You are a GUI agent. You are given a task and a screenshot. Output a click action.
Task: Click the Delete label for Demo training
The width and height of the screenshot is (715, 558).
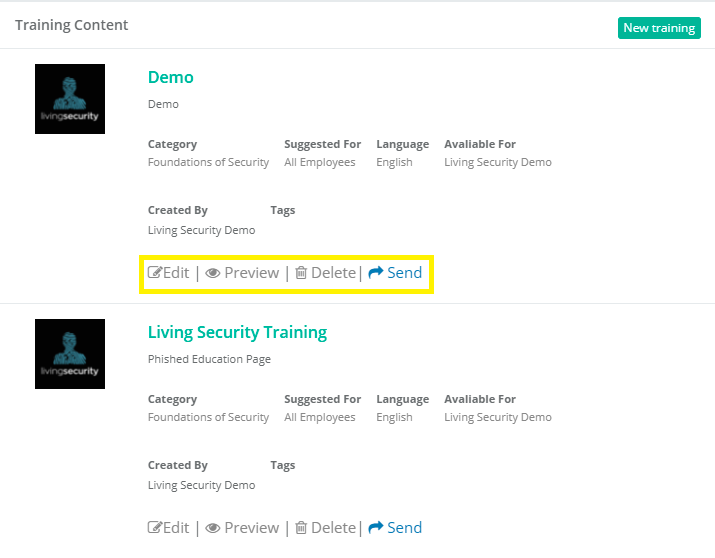[333, 273]
